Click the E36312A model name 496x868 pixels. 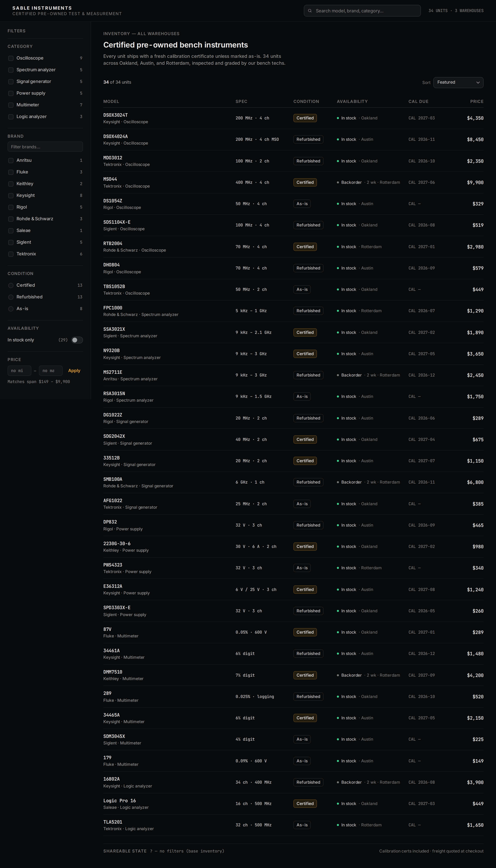[x=113, y=586]
